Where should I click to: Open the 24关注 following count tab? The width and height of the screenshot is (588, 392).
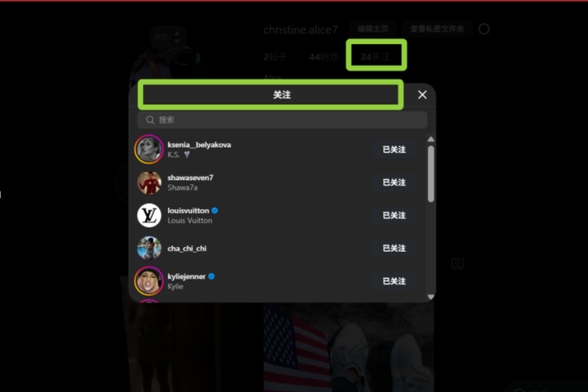[375, 57]
